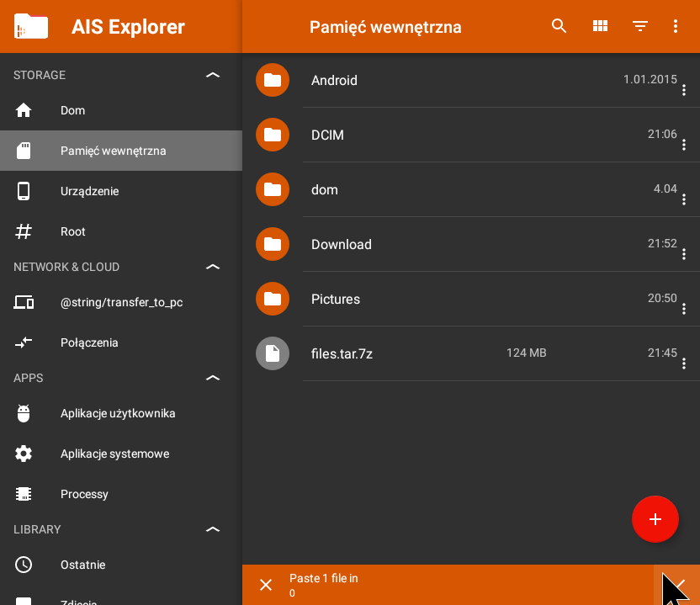Open the DCIM folder icon
This screenshot has height=605, width=700.
[272, 135]
